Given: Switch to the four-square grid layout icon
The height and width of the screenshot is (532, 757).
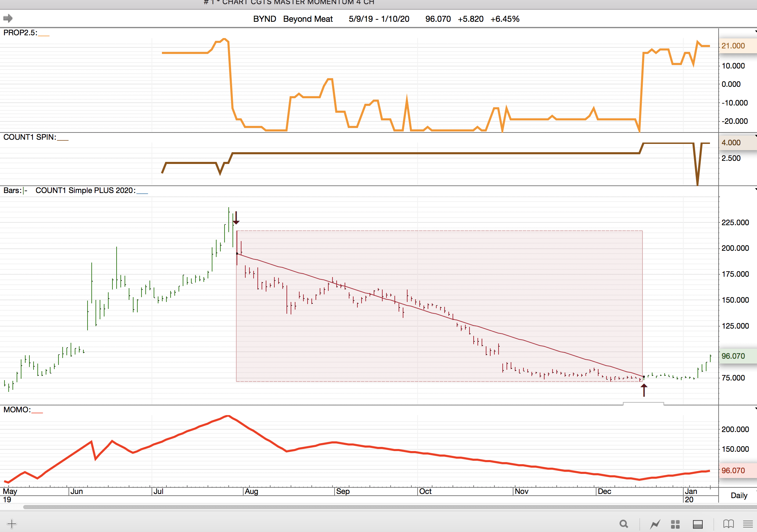Looking at the screenshot, I should pyautogui.click(x=675, y=524).
